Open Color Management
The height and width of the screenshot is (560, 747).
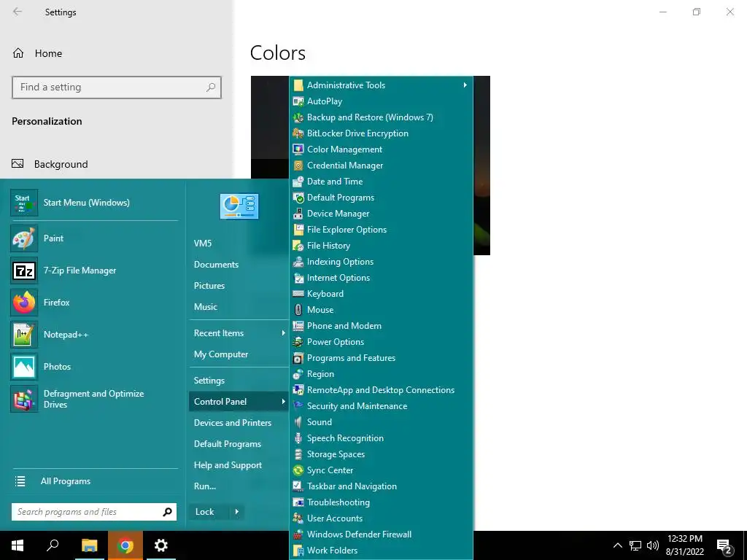381,149
